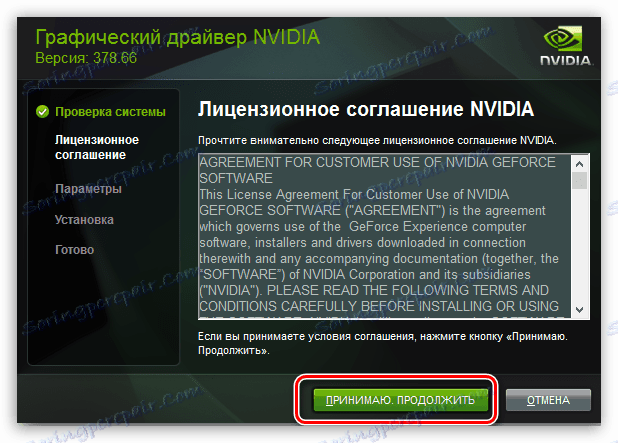The image size is (618, 443).
Task: Click the ОТМЕНА button
Action: (x=548, y=400)
